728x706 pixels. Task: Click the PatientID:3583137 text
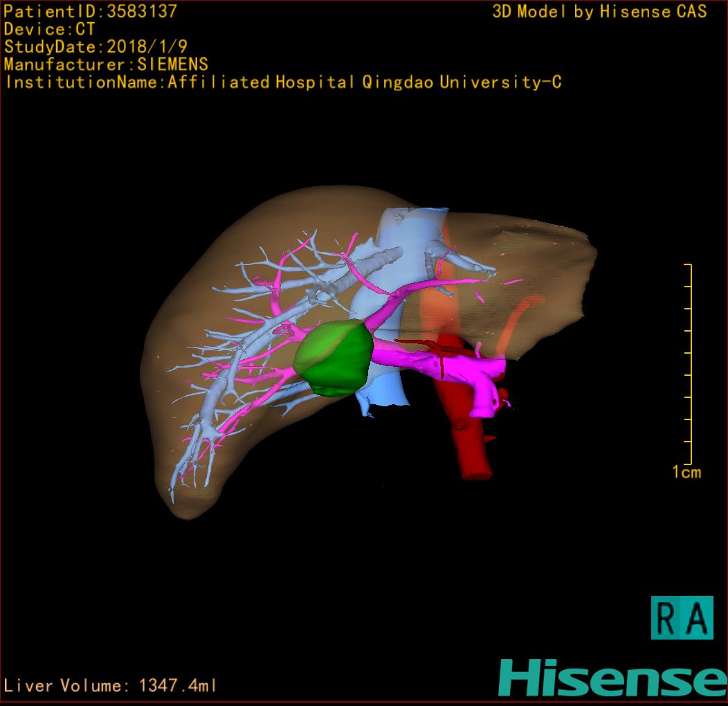[91, 11]
